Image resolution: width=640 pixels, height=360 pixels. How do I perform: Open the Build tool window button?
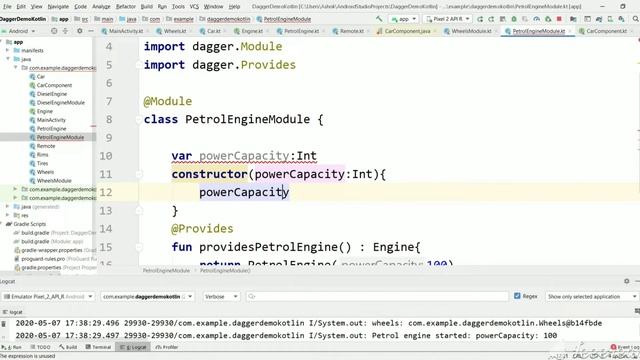[x=68, y=347]
